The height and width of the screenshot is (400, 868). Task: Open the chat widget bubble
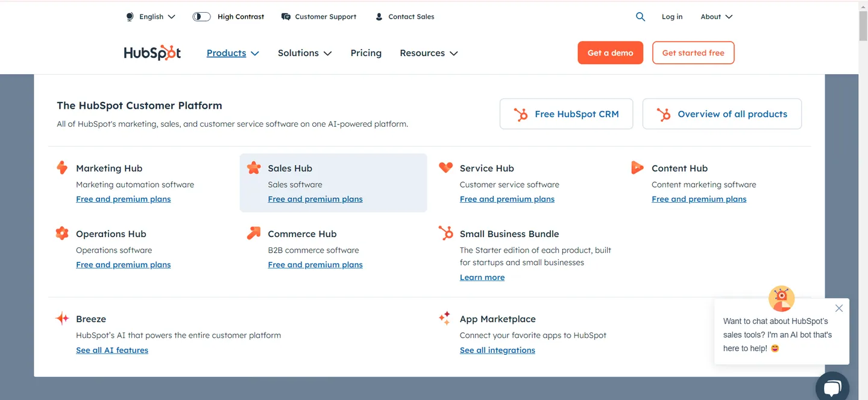[x=832, y=387]
